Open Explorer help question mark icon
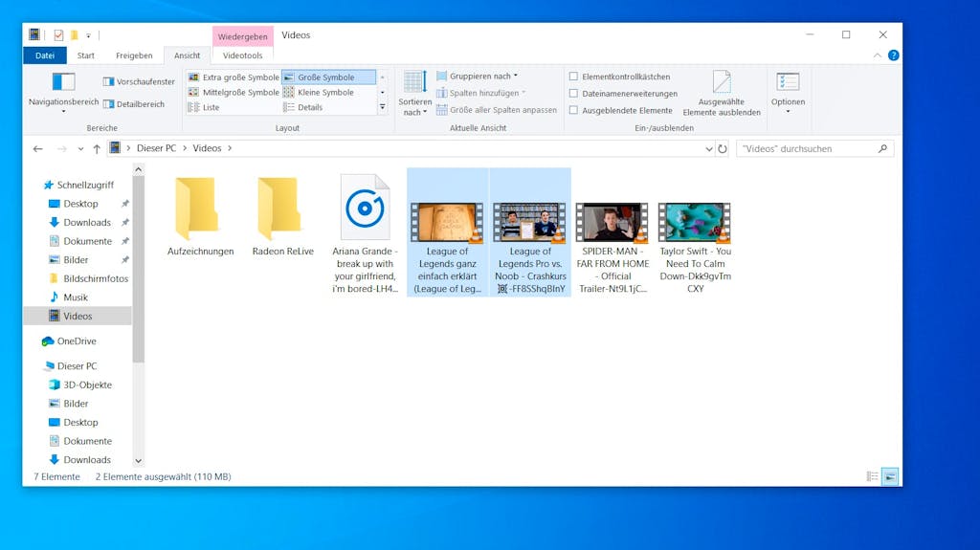Screen dimensions: 980x550 click(x=893, y=55)
